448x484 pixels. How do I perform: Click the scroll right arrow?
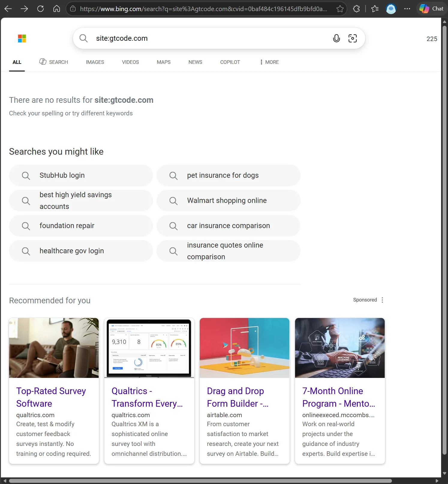tap(438, 481)
